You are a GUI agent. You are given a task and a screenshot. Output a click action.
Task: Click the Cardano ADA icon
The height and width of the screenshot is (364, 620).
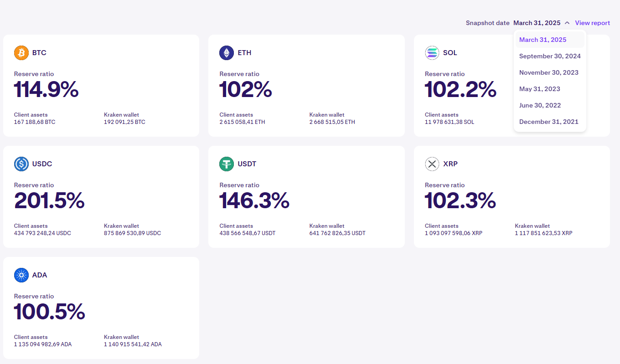(x=21, y=275)
